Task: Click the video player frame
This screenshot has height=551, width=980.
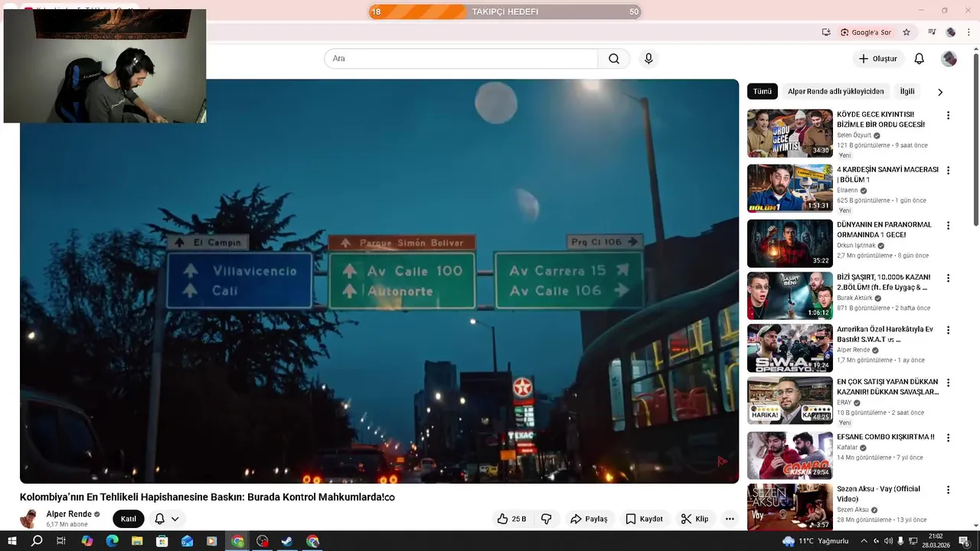Action: point(379,281)
